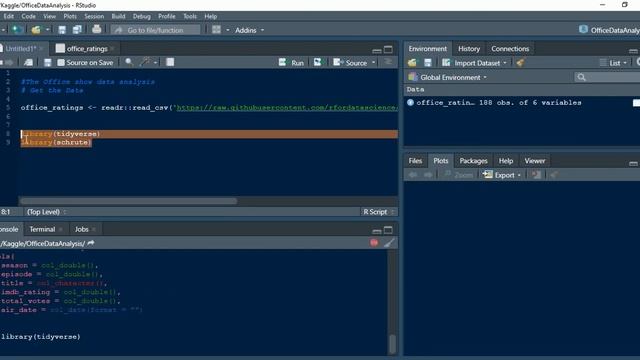
Task: Switch to the Untitled1 editor tab
Action: pyautogui.click(x=20, y=49)
